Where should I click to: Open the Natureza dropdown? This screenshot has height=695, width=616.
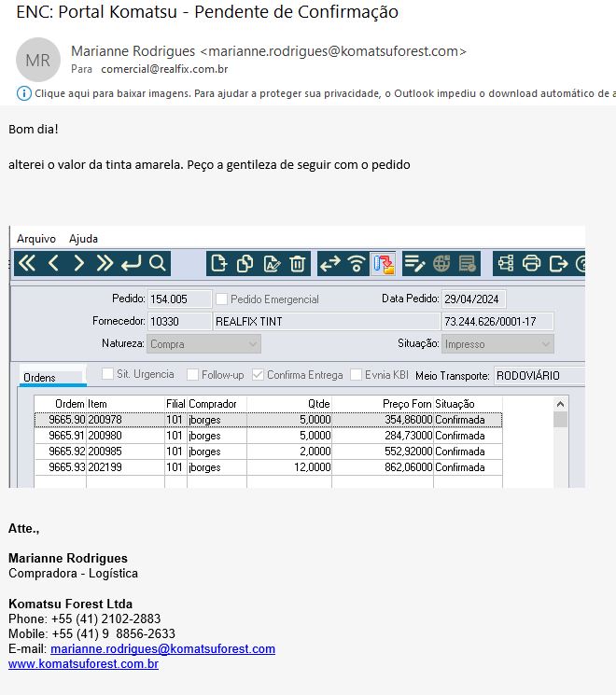click(x=197, y=344)
